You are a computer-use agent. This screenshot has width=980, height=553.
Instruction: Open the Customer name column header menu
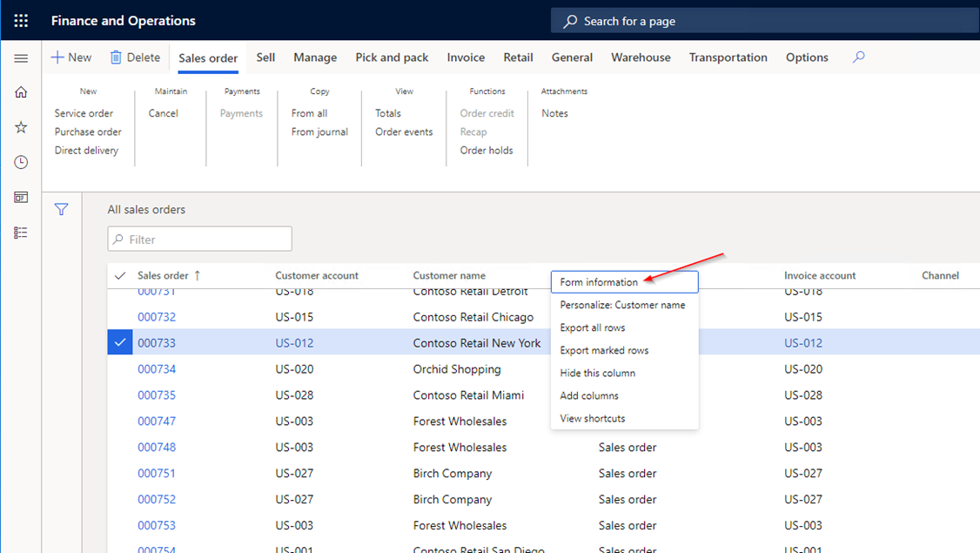tap(449, 275)
